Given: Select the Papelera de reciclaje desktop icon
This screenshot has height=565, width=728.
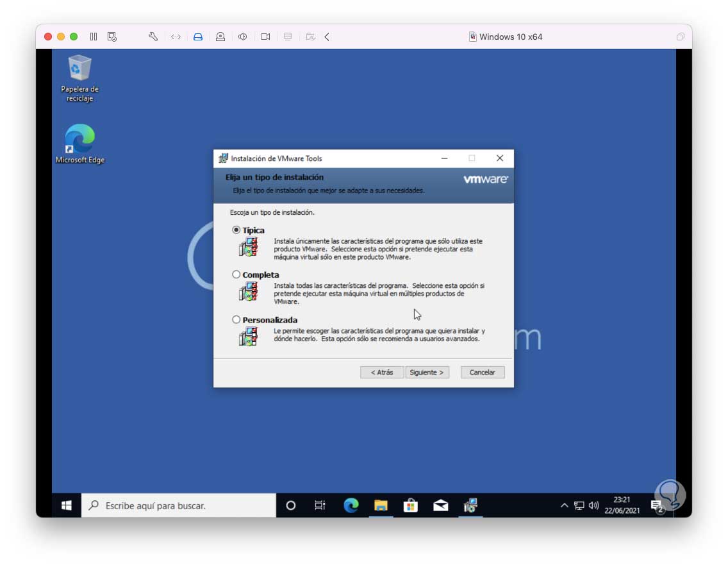Looking at the screenshot, I should coord(79,78).
